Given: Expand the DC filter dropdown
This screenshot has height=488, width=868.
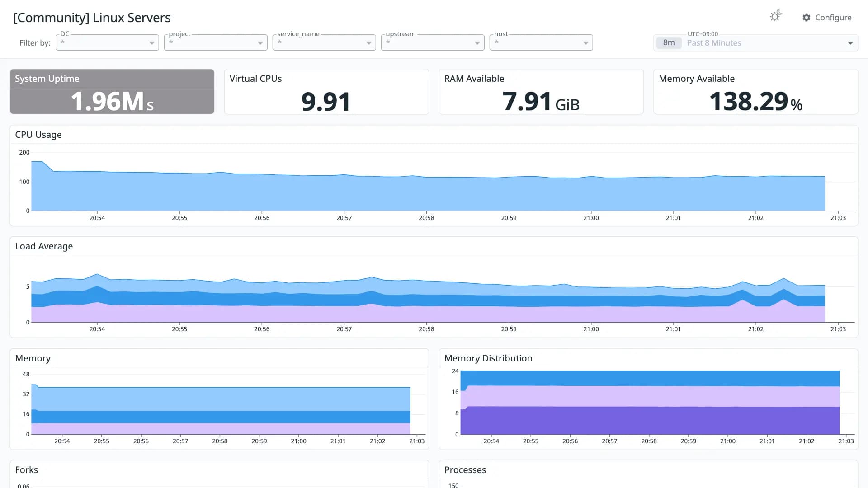Looking at the screenshot, I should pyautogui.click(x=107, y=42).
